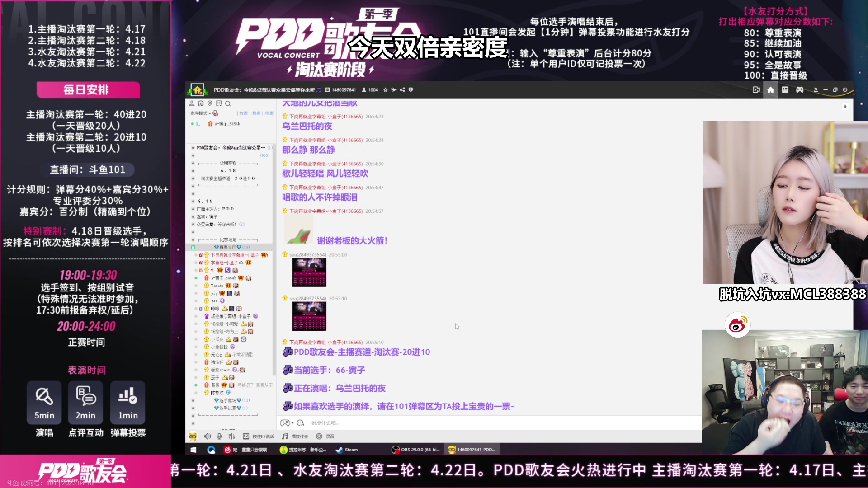Select user 陈郁欢 in member list

pyautogui.click(x=217, y=393)
